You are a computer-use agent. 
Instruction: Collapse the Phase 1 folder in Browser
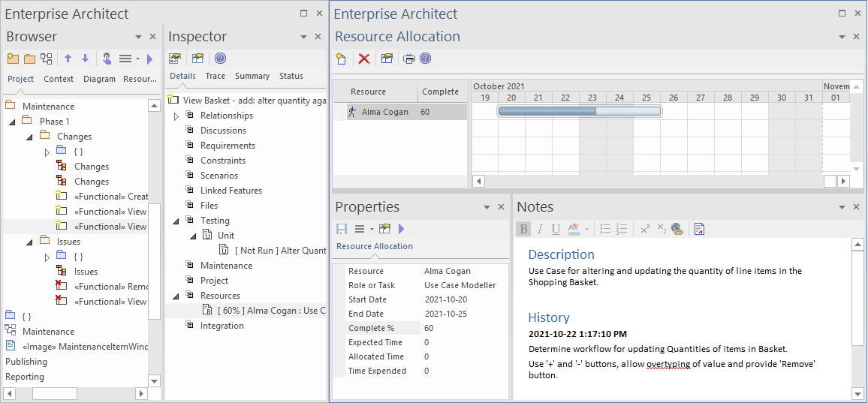pos(12,122)
